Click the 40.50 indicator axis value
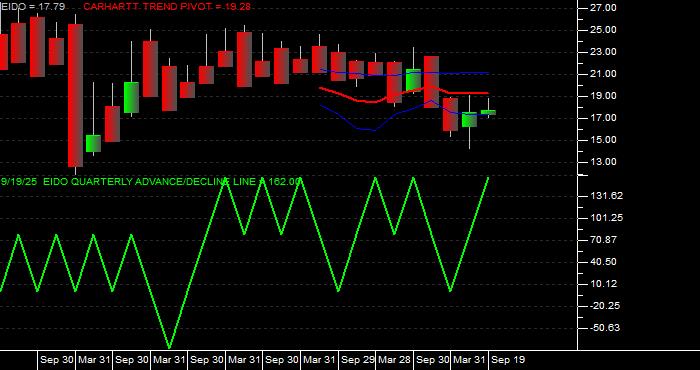Image resolution: width=700 pixels, height=370 pixels. click(604, 262)
